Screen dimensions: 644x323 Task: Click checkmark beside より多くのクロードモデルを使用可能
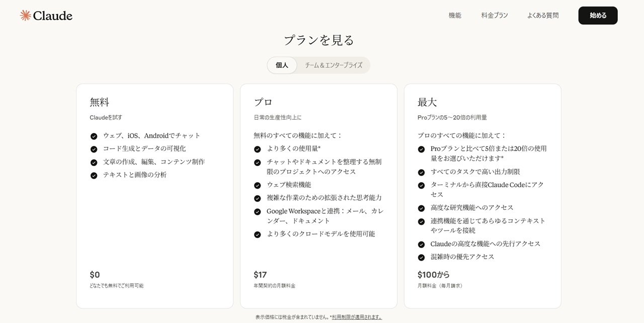tap(258, 235)
